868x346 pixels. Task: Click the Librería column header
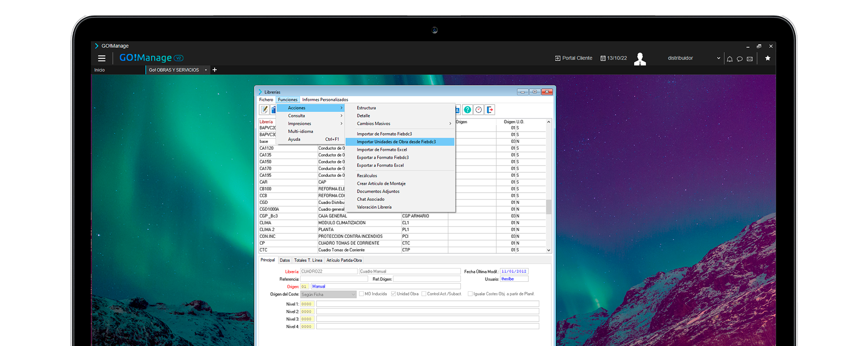pyautogui.click(x=266, y=122)
